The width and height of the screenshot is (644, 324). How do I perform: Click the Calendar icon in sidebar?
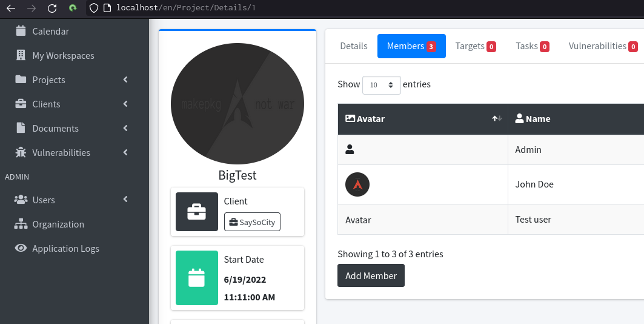point(21,31)
